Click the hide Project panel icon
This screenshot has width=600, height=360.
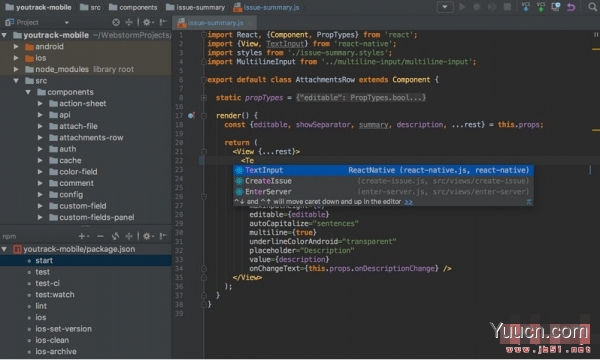pos(163,22)
